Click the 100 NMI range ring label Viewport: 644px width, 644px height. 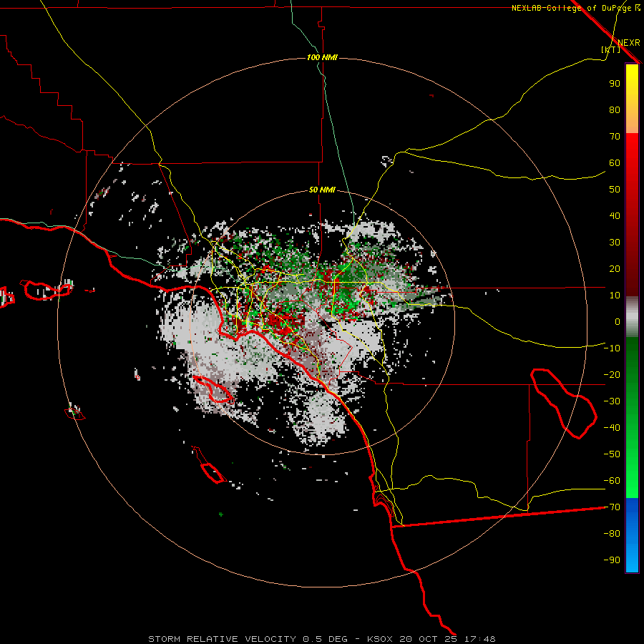coord(321,57)
